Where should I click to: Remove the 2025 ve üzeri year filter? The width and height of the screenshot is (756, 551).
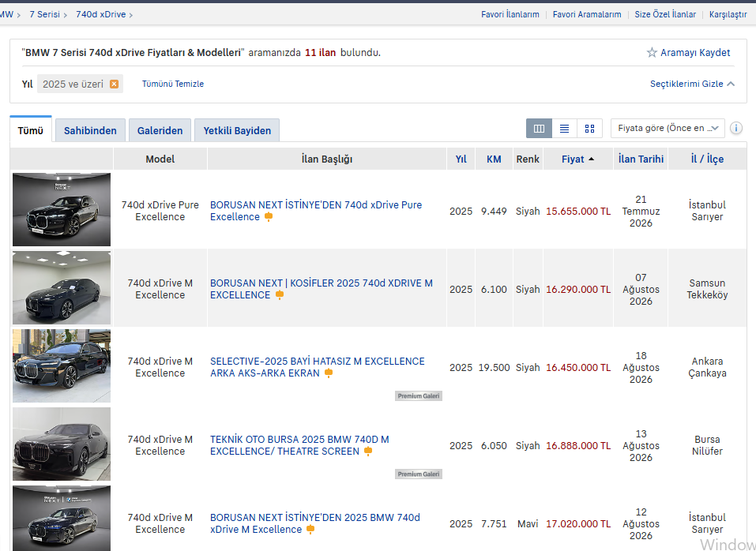[114, 84]
